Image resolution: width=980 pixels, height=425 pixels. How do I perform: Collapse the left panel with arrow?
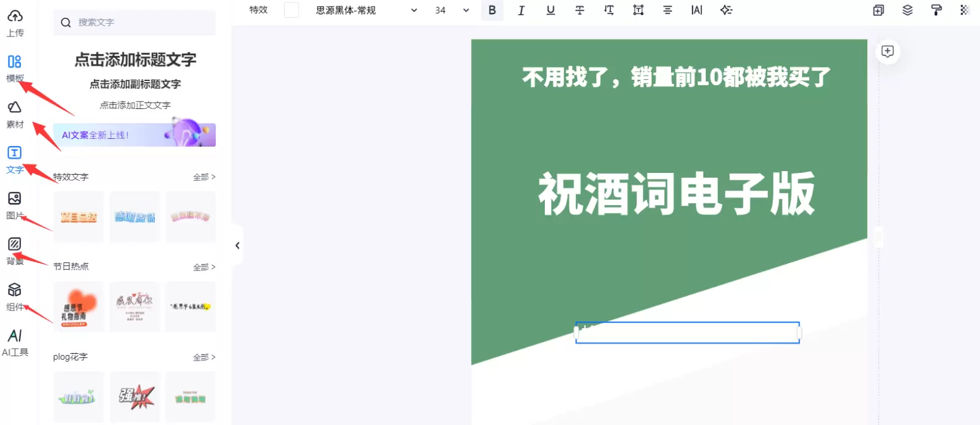237,245
